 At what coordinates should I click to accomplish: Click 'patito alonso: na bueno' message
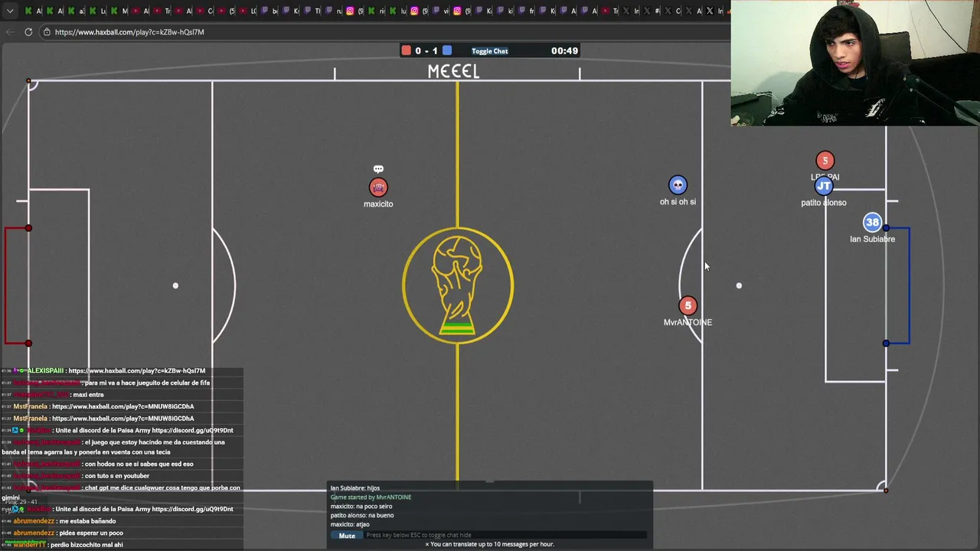point(361,516)
